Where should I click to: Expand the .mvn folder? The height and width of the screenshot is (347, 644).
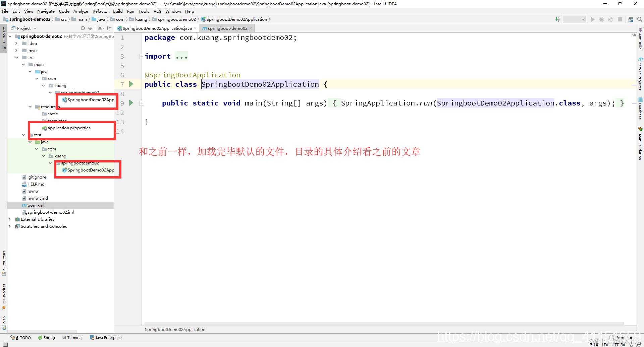pos(16,50)
